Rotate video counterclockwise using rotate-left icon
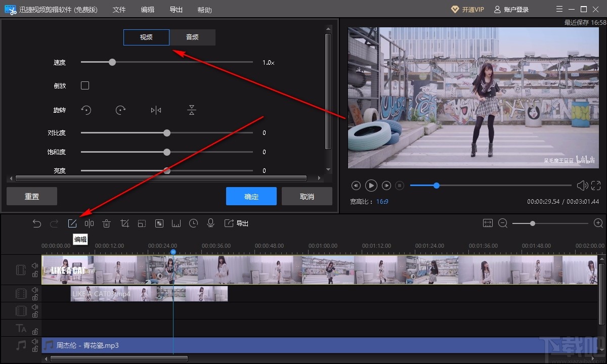The image size is (607, 364). [x=86, y=110]
